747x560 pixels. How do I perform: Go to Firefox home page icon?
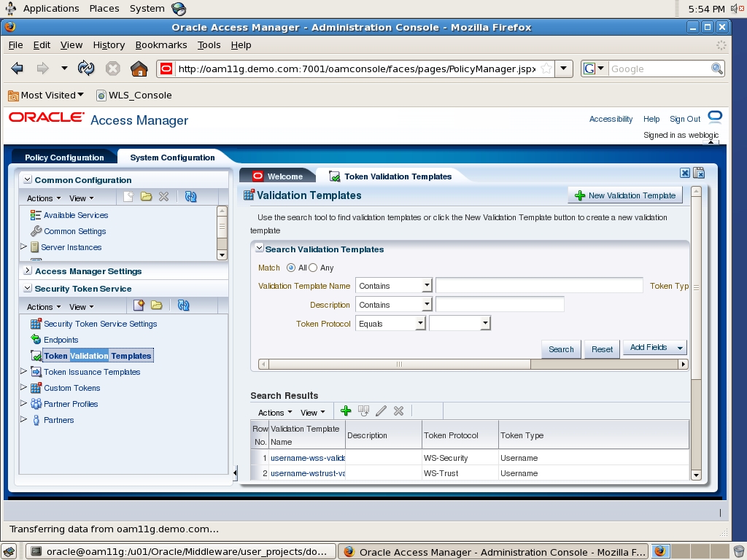pyautogui.click(x=139, y=69)
